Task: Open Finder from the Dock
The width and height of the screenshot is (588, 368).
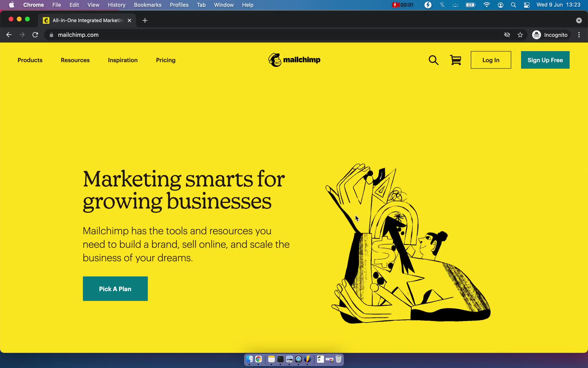Action: (249, 359)
